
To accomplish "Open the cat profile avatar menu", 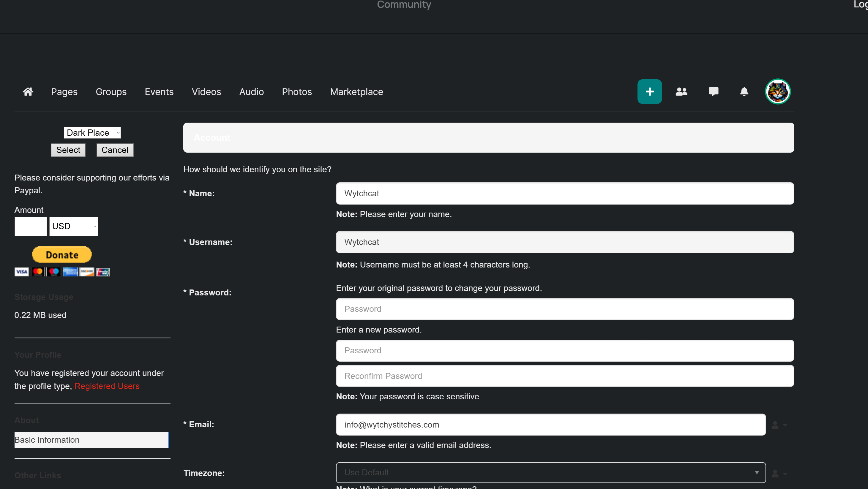I will (777, 92).
